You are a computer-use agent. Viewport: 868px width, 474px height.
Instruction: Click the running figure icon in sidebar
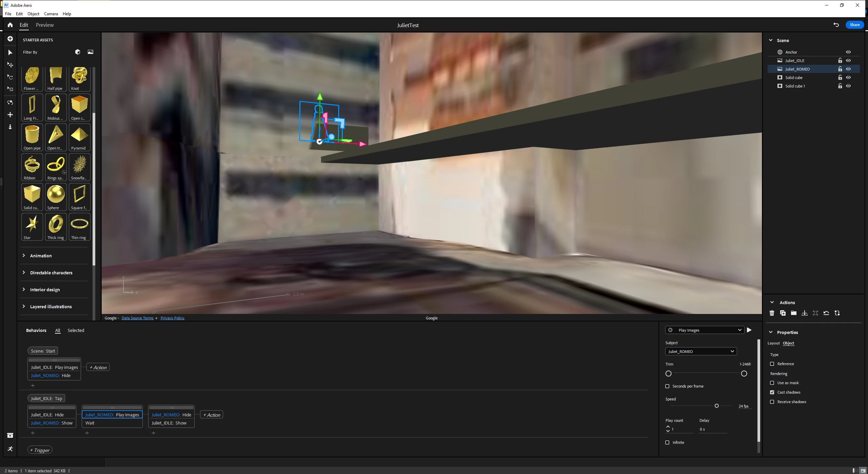(x=10, y=449)
